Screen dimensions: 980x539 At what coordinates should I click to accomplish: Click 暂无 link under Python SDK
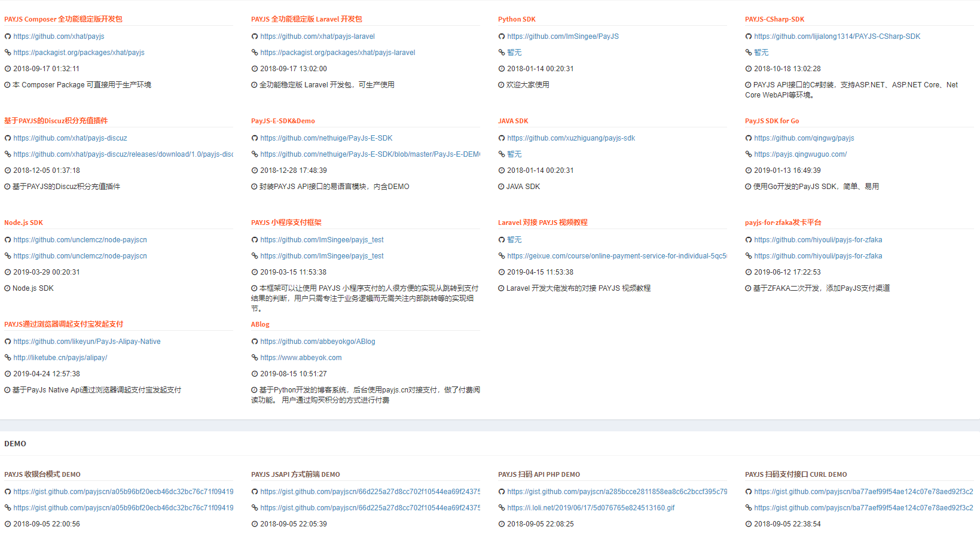point(514,53)
